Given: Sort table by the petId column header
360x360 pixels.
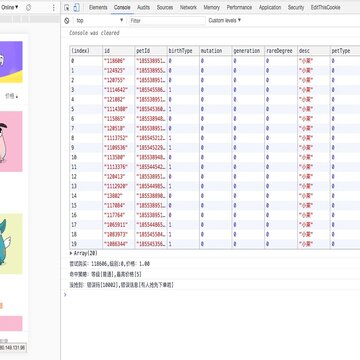Looking at the screenshot, I should 151,51.
